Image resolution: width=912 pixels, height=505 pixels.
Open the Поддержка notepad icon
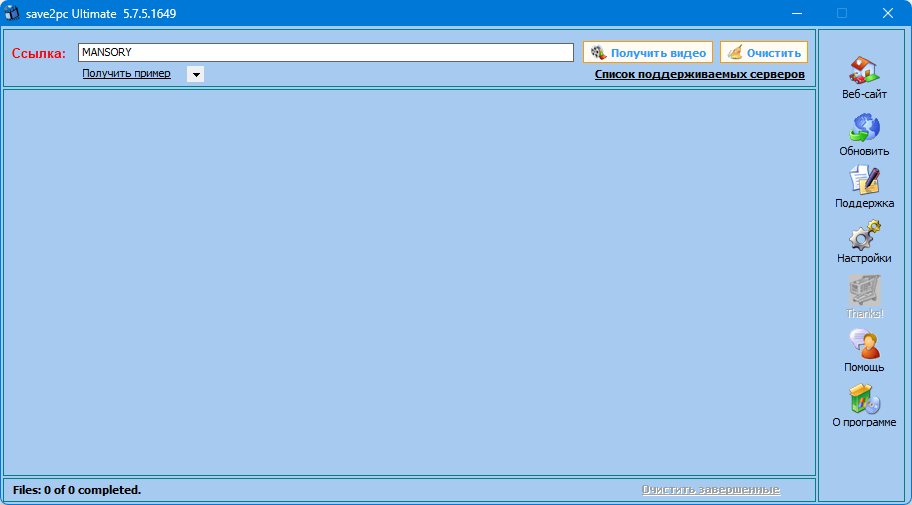[864, 180]
